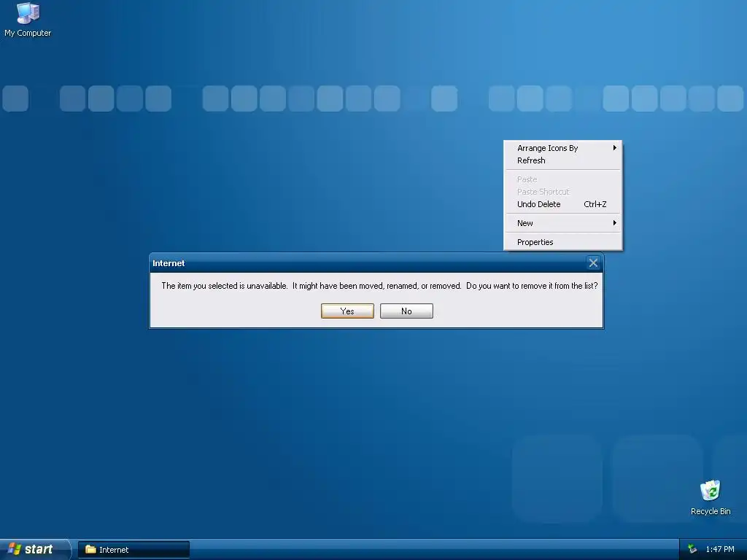Click the clock showing 1:47 PM
The height and width of the screenshot is (560, 747).
click(x=720, y=549)
